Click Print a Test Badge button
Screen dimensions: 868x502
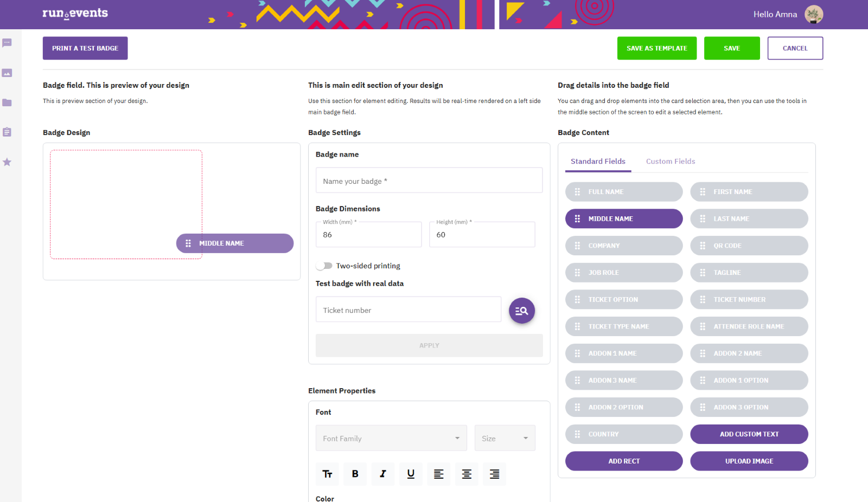[x=85, y=48]
